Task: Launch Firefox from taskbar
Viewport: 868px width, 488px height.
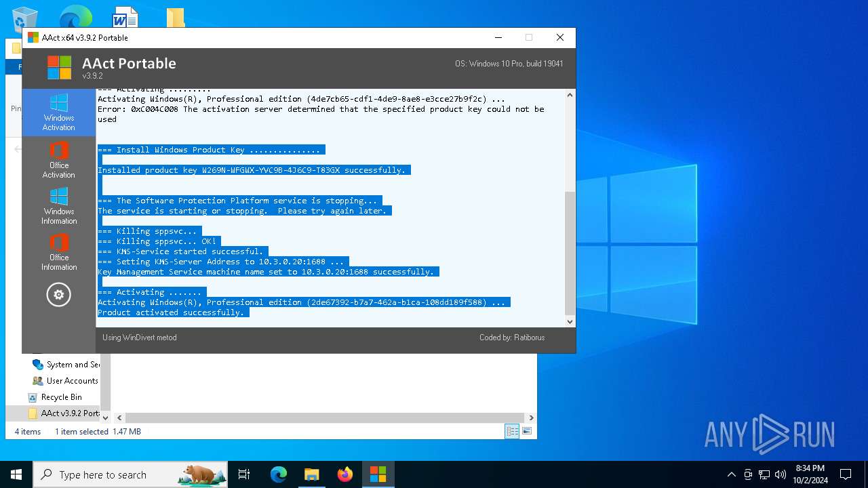Action: (345, 474)
